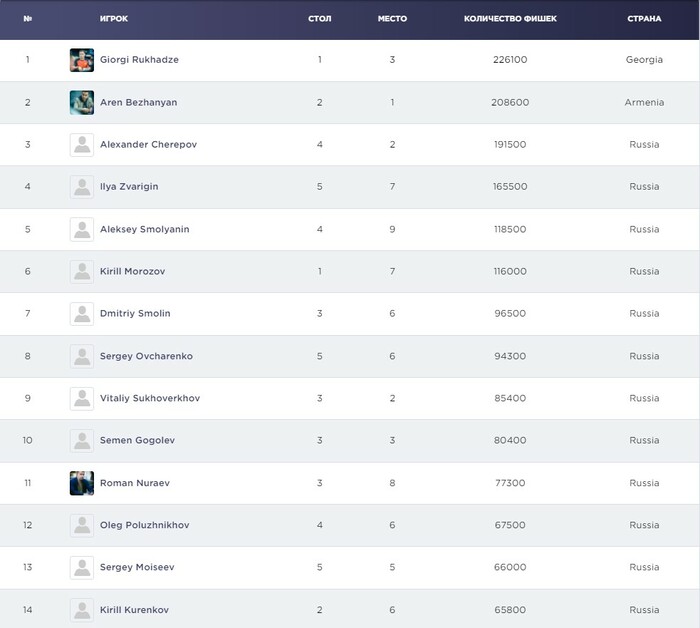Click Giorgi Rukhadze's avatar photo
Viewport: 700px width, 628px height.
click(82, 60)
